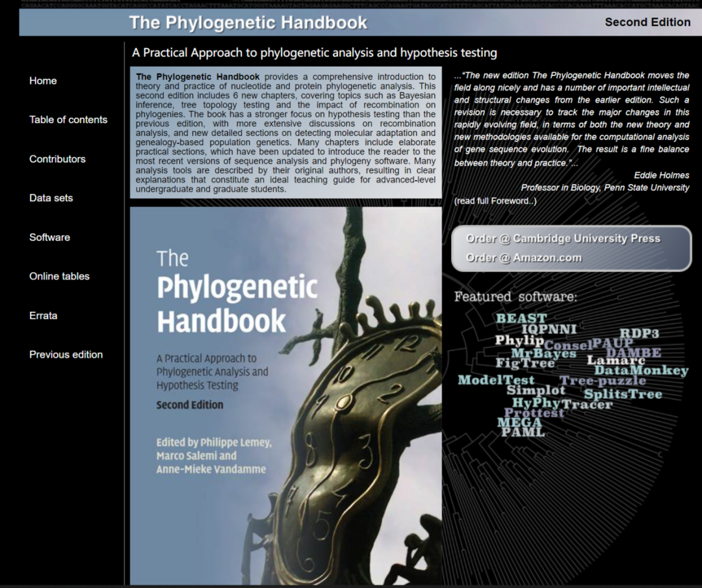Image resolution: width=702 pixels, height=588 pixels.
Task: Open Online tables link
Action: (x=60, y=276)
